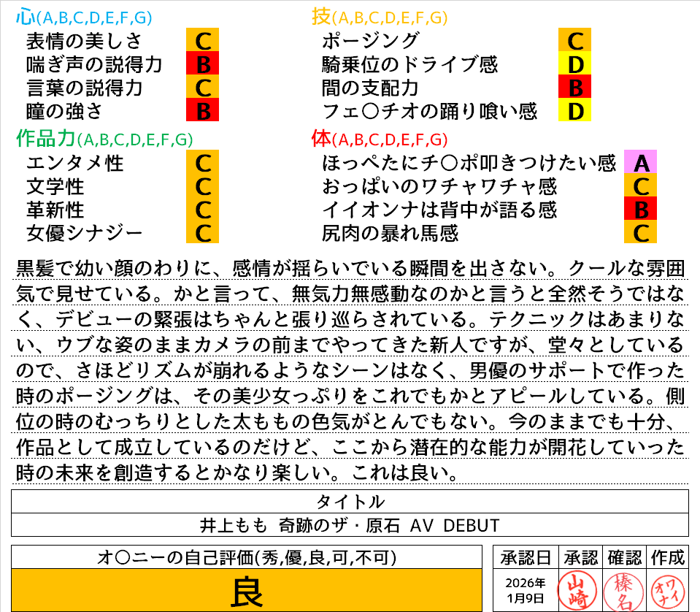Viewport: 700px width, 612px height.
Task: Select the C grade beside ポージング
Action: 574,40
